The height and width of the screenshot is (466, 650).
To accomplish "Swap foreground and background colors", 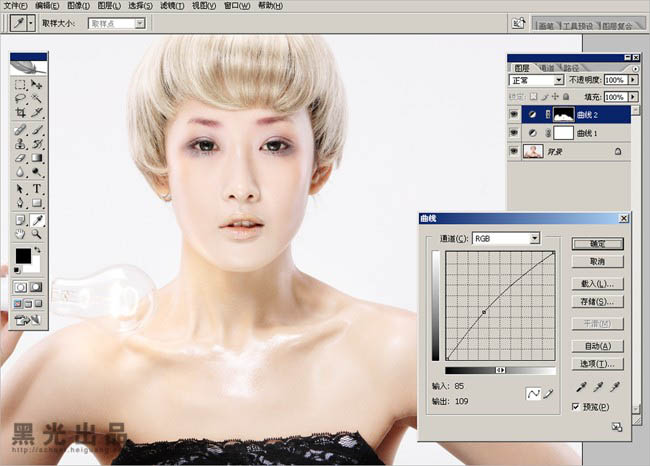I will pos(37,250).
